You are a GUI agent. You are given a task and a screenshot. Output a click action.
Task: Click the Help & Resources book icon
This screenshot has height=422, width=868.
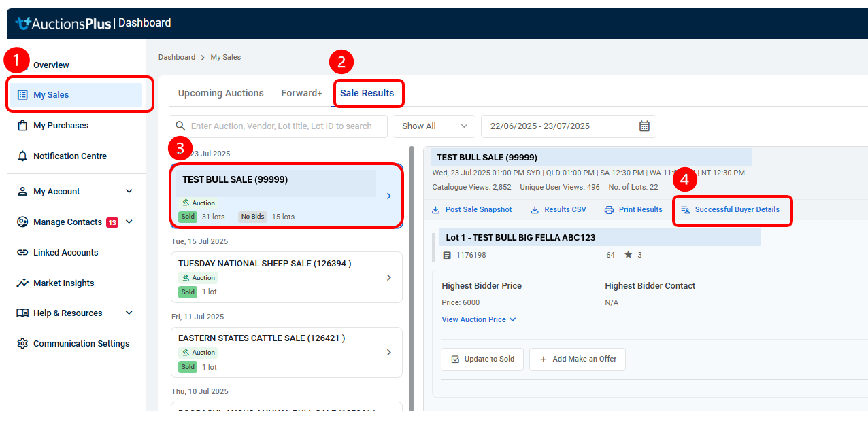(22, 313)
